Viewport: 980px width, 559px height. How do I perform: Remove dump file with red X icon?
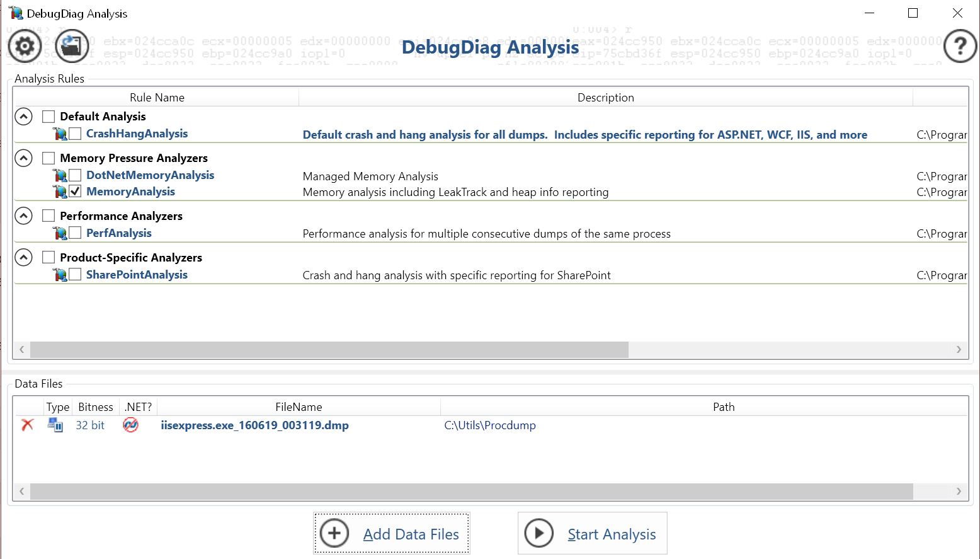click(x=27, y=425)
